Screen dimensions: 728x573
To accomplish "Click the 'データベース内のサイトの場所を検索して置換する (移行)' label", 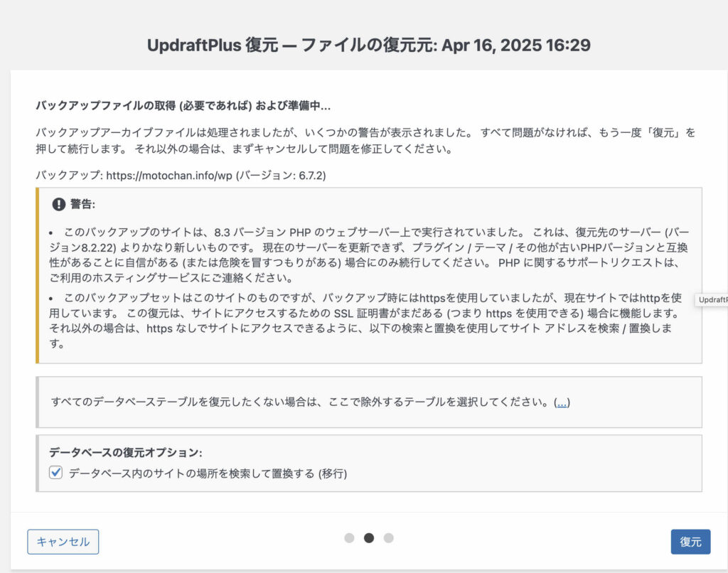I will pyautogui.click(x=208, y=473).
